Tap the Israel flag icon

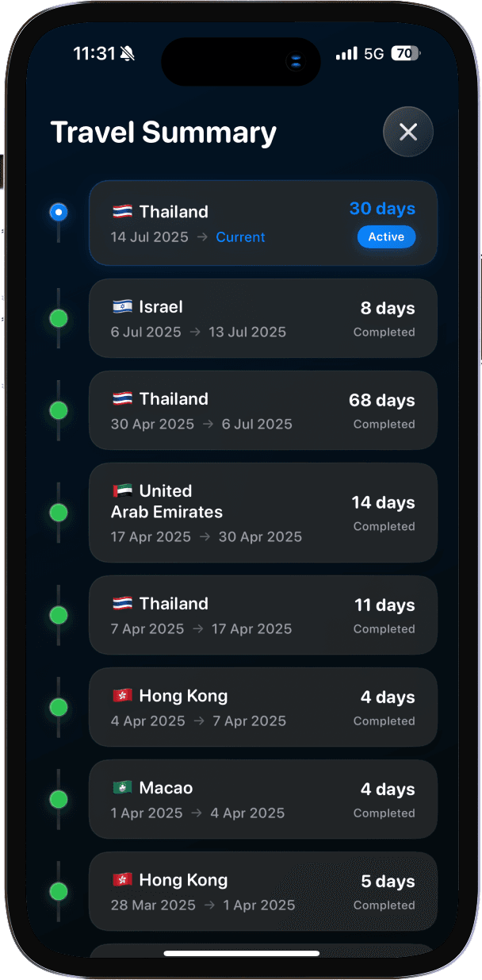pos(122,306)
